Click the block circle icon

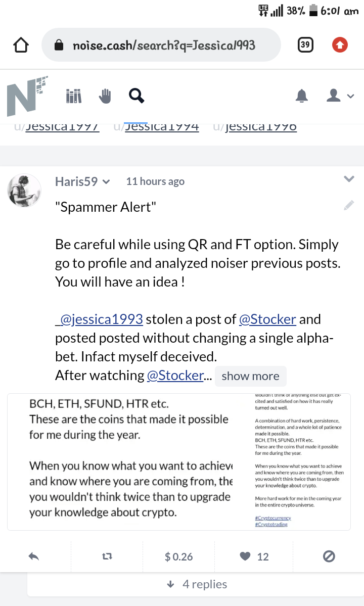point(329,556)
